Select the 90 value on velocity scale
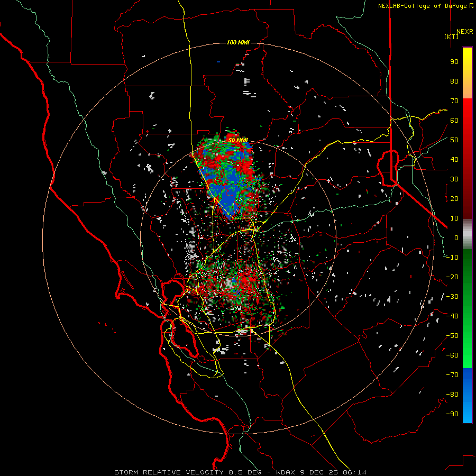Image resolution: width=476 pixels, height=476 pixels. (454, 62)
